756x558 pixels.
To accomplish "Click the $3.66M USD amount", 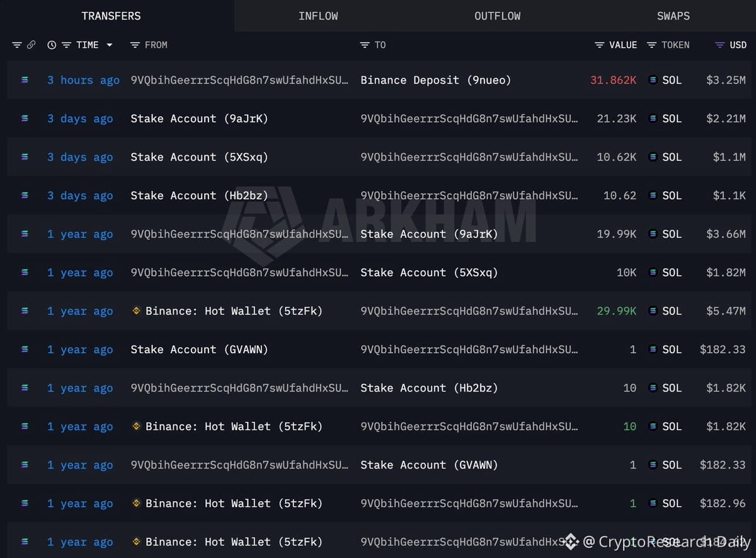I will 726,234.
